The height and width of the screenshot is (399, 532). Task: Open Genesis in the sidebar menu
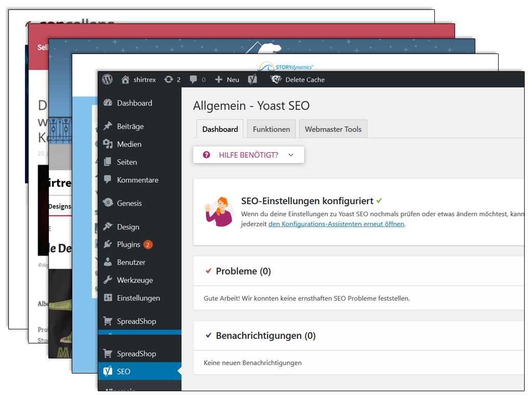click(129, 203)
